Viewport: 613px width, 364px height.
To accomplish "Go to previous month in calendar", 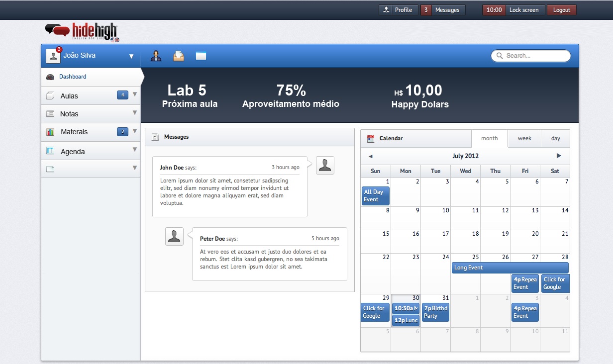I will point(371,156).
